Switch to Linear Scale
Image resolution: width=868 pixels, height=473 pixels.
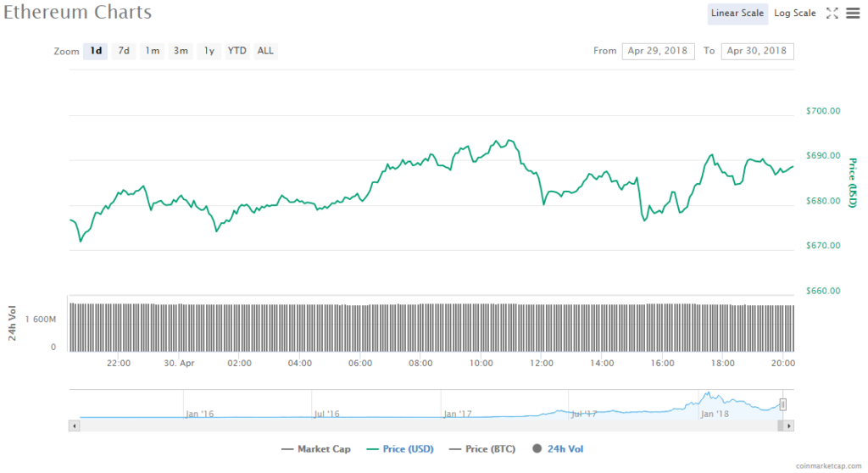[x=737, y=13]
